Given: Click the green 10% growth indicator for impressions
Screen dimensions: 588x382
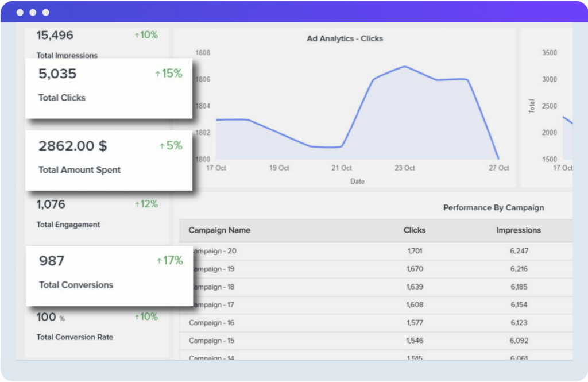Looking at the screenshot, I should click(x=148, y=34).
